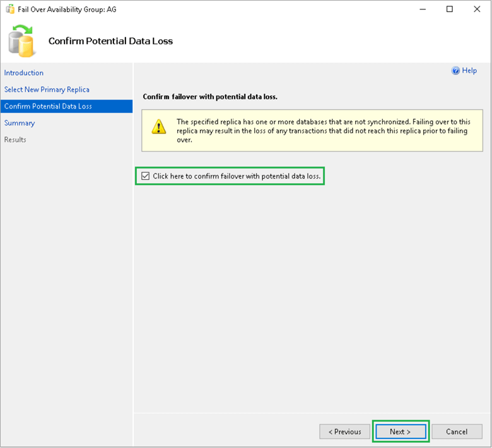The image size is (492, 448).
Task: Go to the Introduction step
Action: pos(24,73)
